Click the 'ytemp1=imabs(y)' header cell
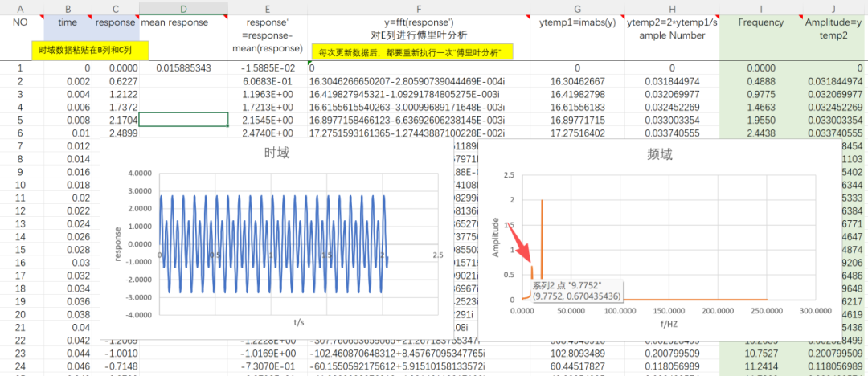This screenshot has width=868, height=376. coord(577,39)
